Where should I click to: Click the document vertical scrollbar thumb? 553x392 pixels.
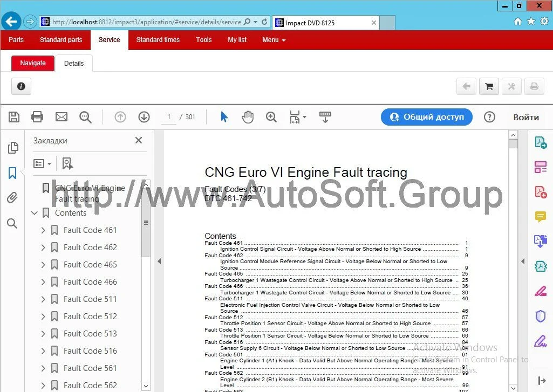[x=513, y=143]
